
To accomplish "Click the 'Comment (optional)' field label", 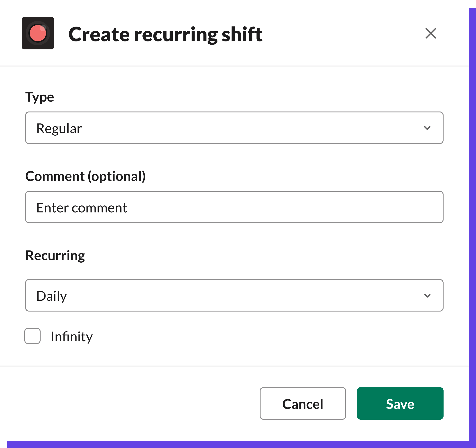I will [x=85, y=176].
